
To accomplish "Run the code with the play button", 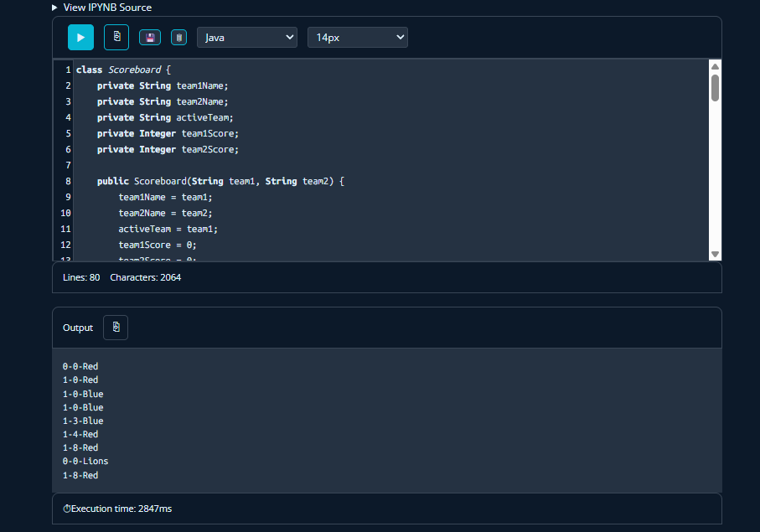I will coord(80,38).
